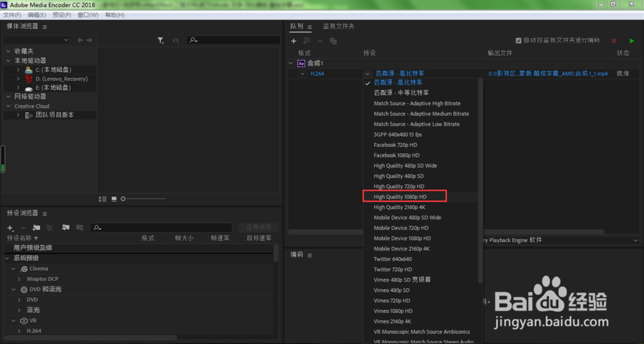Viewport: 644px width, 344px height.
Task: Click the duplicate icon in queue toolbar
Action: [334, 41]
